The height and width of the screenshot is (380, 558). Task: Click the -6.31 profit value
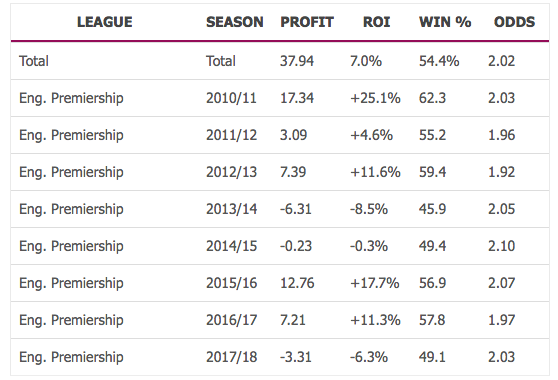[x=295, y=209]
